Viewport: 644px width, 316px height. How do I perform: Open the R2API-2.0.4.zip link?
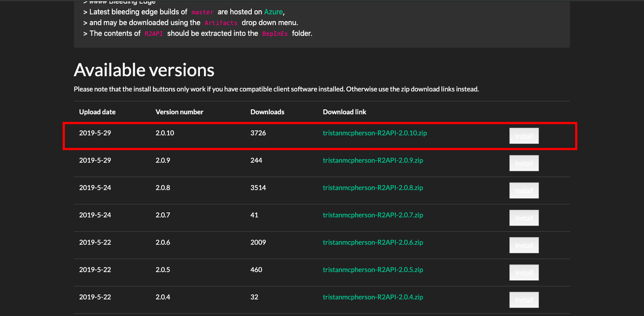pyautogui.click(x=373, y=297)
